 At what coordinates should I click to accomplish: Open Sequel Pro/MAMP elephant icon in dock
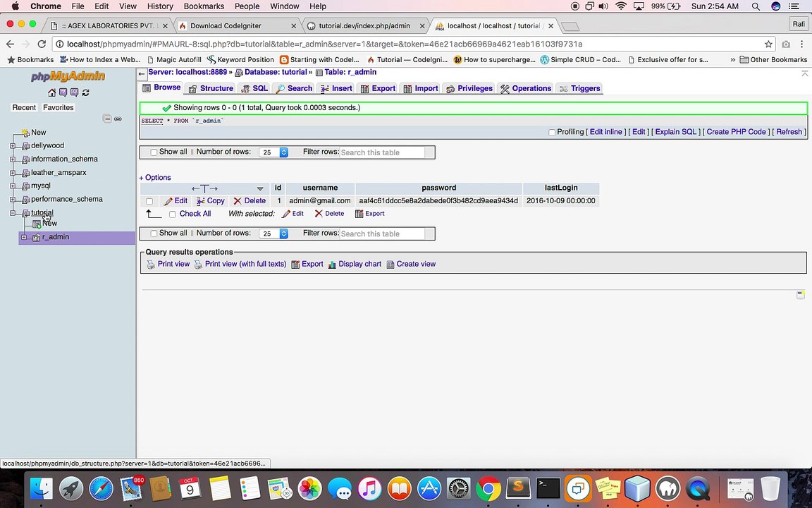(x=668, y=489)
